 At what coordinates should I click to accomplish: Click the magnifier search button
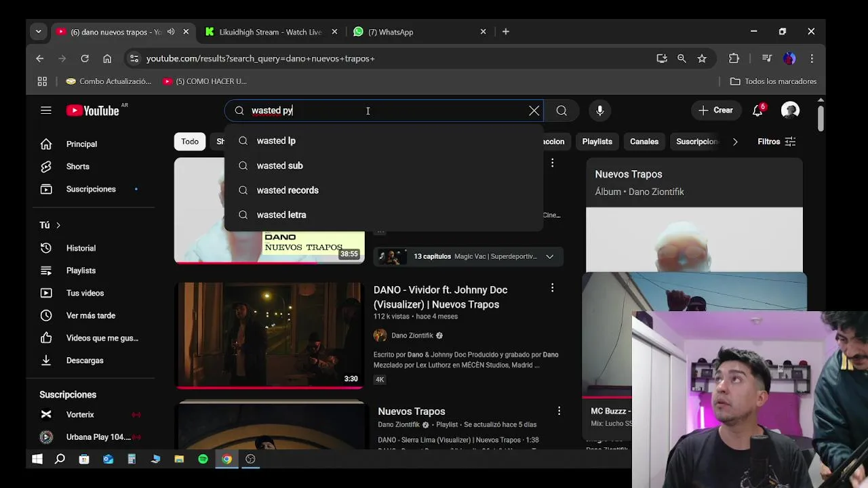click(561, 110)
